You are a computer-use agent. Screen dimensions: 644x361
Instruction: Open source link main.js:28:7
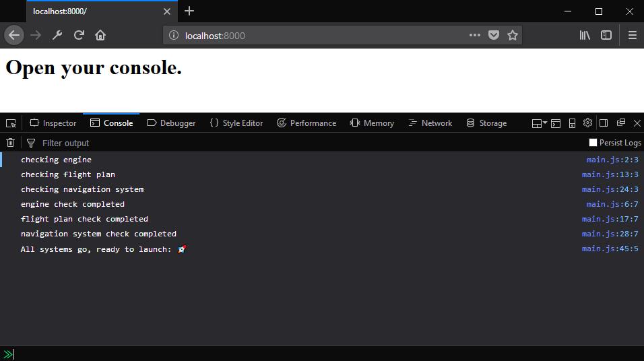pos(610,234)
